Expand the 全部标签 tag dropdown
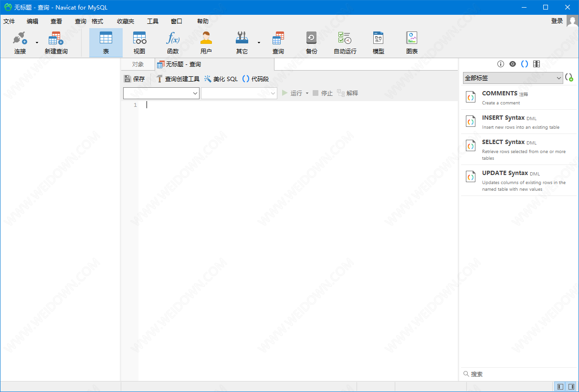The height and width of the screenshot is (392, 579). (513, 78)
